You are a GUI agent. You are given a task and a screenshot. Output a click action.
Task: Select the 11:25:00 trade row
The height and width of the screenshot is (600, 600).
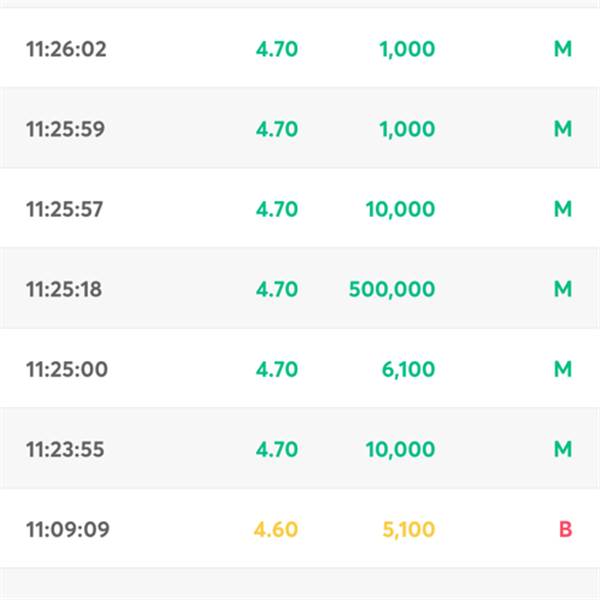pyautogui.click(x=300, y=368)
